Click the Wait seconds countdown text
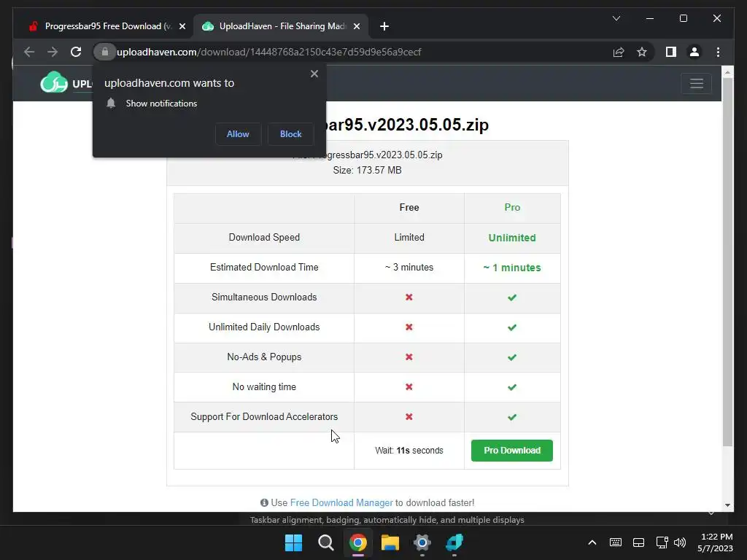Viewport: 747px width, 560px height. (409, 451)
